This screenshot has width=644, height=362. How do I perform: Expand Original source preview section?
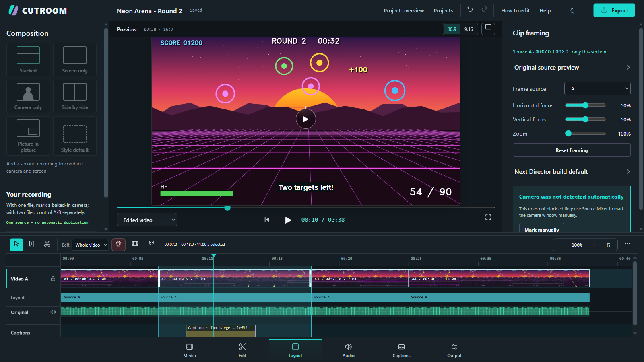click(x=572, y=68)
